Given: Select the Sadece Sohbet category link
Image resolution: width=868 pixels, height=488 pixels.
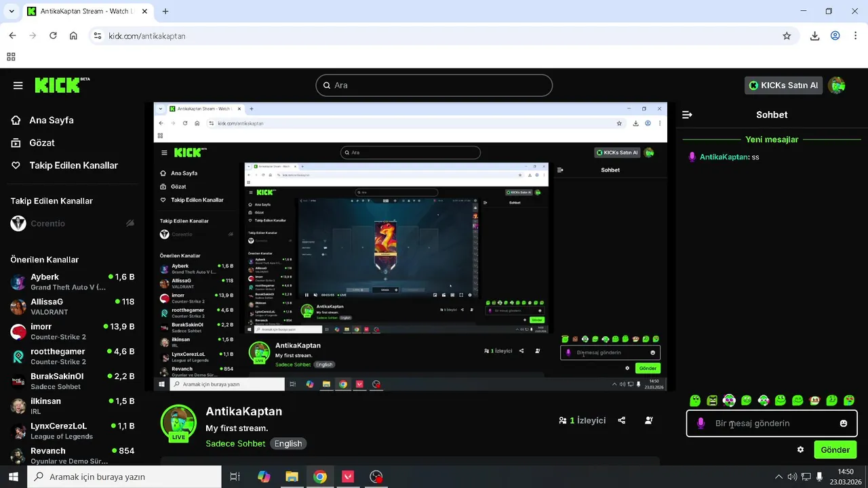Looking at the screenshot, I should click(x=235, y=443).
